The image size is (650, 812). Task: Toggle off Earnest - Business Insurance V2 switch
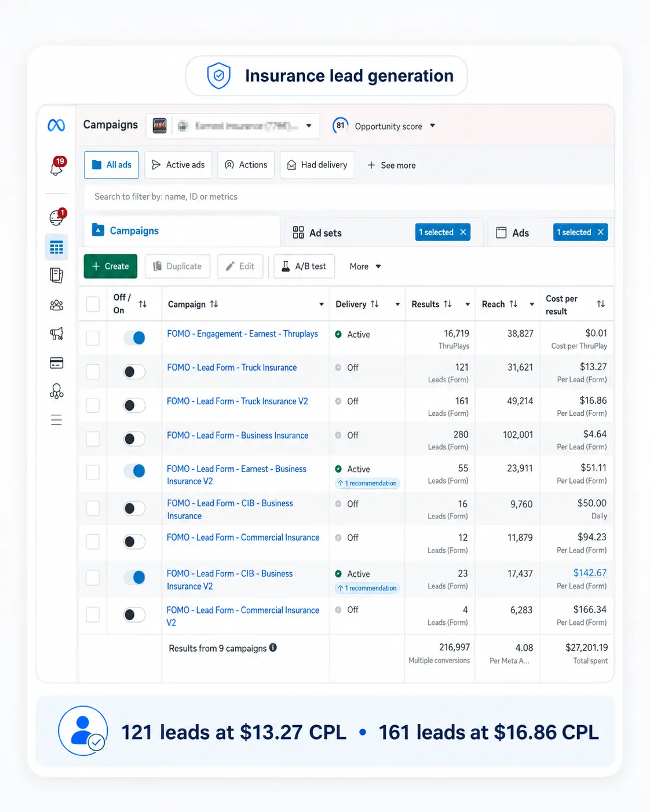point(134,471)
